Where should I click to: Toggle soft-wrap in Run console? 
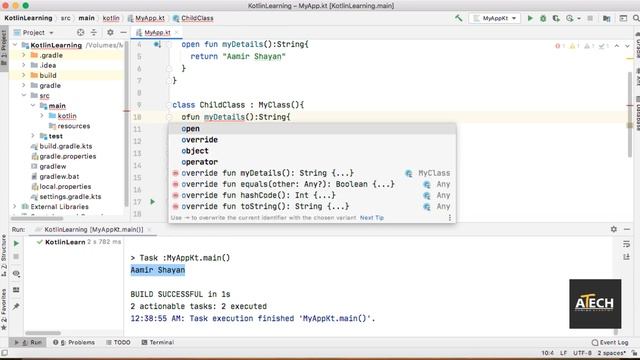pos(627,244)
